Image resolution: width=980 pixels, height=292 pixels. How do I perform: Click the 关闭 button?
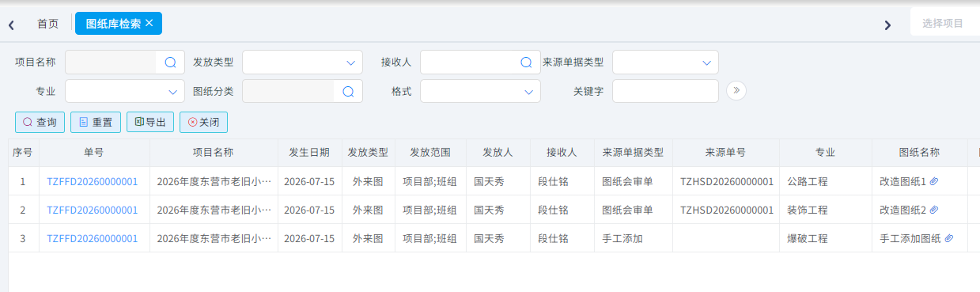pyautogui.click(x=203, y=122)
